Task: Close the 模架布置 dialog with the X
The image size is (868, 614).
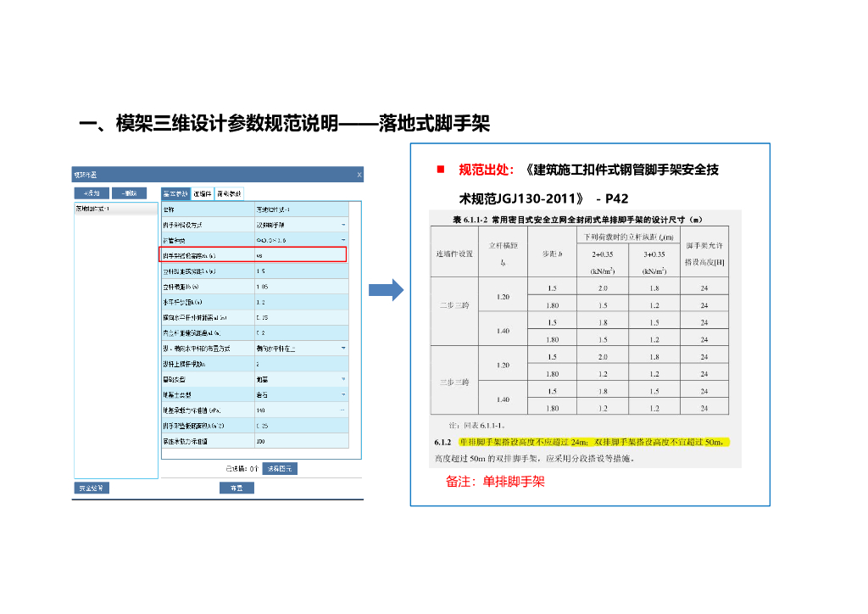Action: click(x=359, y=175)
